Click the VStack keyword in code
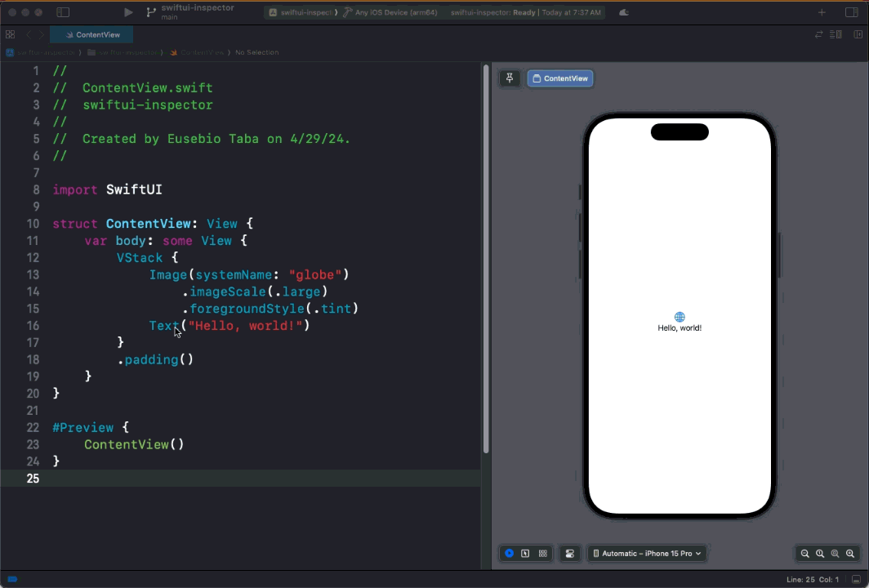The height and width of the screenshot is (588, 869). click(140, 258)
